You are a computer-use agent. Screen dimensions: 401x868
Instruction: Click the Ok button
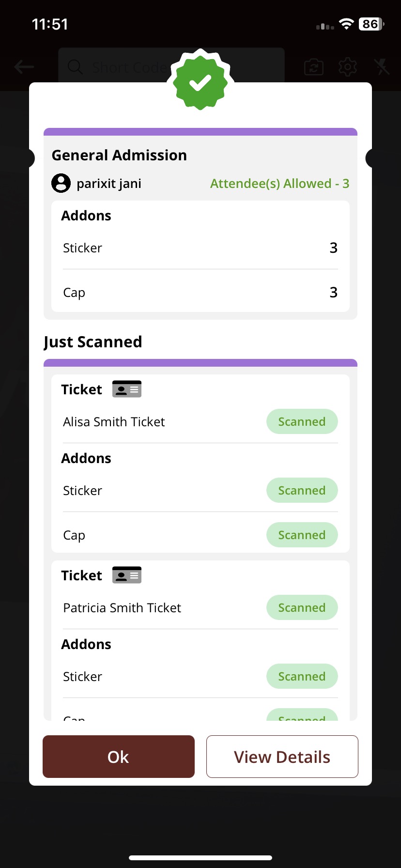[x=119, y=757]
